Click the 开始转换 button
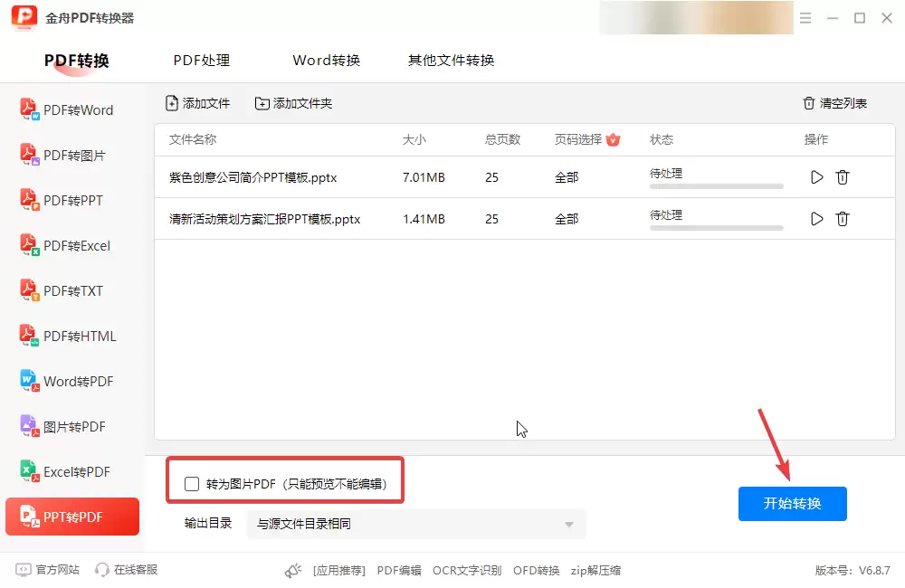The image size is (905, 588). pyautogui.click(x=792, y=505)
